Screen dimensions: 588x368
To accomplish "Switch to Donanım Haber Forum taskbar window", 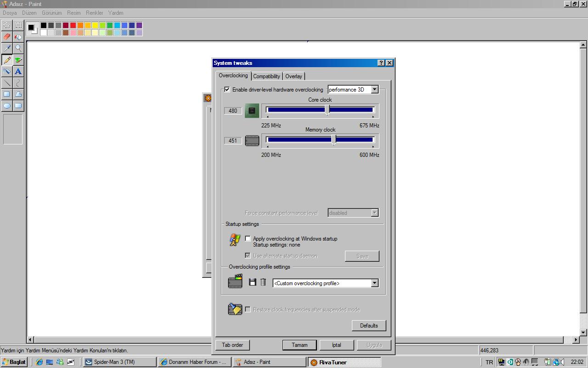I will [x=195, y=362].
